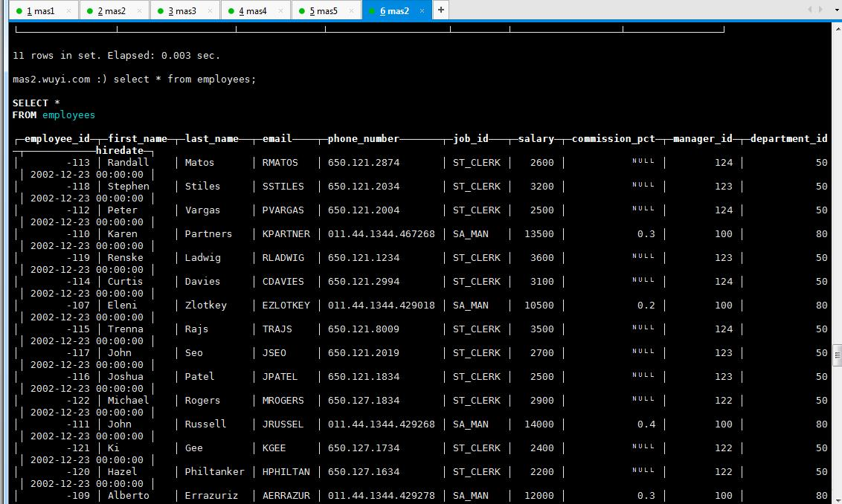Screen dimensions: 842x504
Task: Click the first name 'Randall'
Action: [x=128, y=163]
